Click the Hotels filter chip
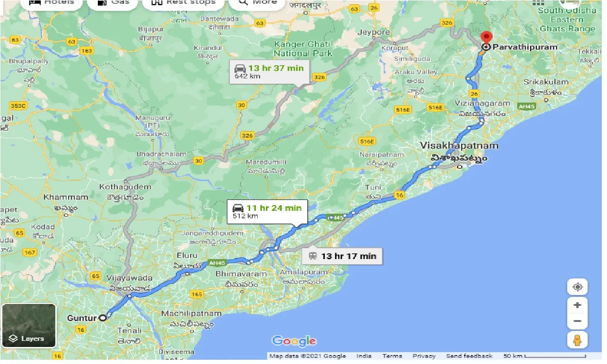Screen dimensions: 607x364 (52, 3)
